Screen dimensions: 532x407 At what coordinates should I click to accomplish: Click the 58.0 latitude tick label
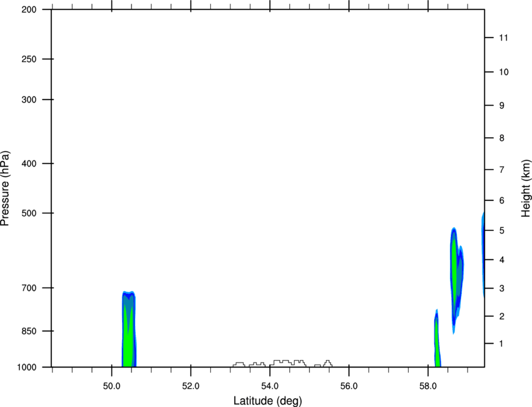[x=428, y=386]
